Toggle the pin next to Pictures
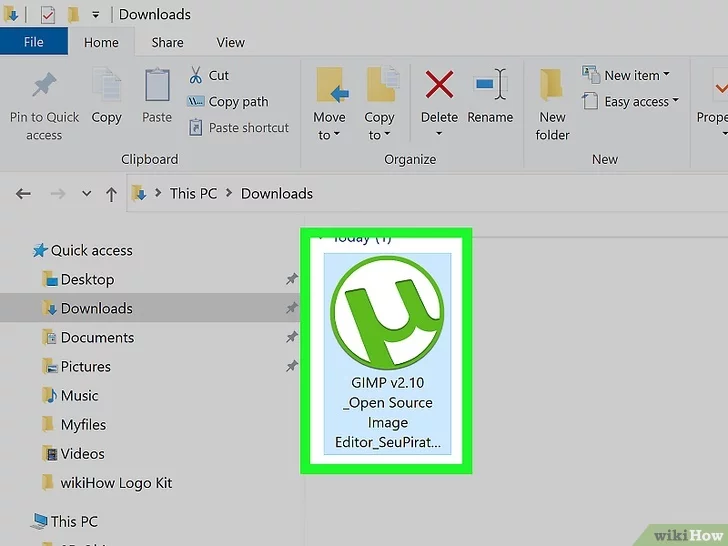This screenshot has height=546, width=728. 292,366
